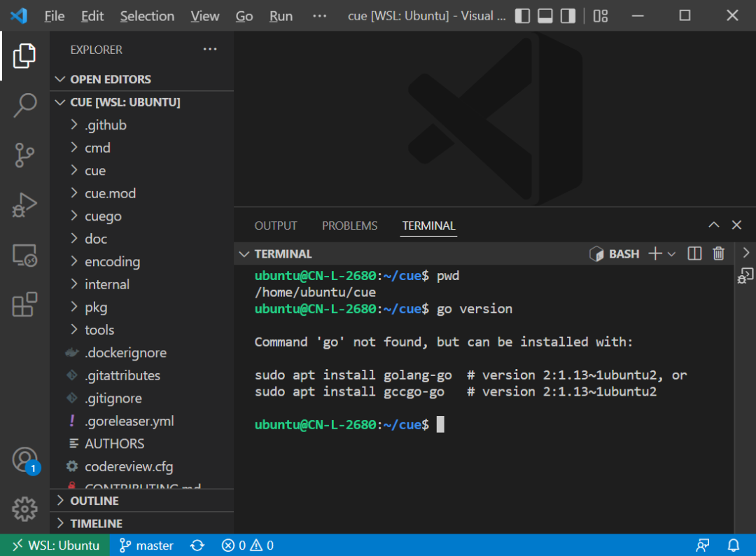
Task: Open the Customize Layout control
Action: (x=600, y=15)
